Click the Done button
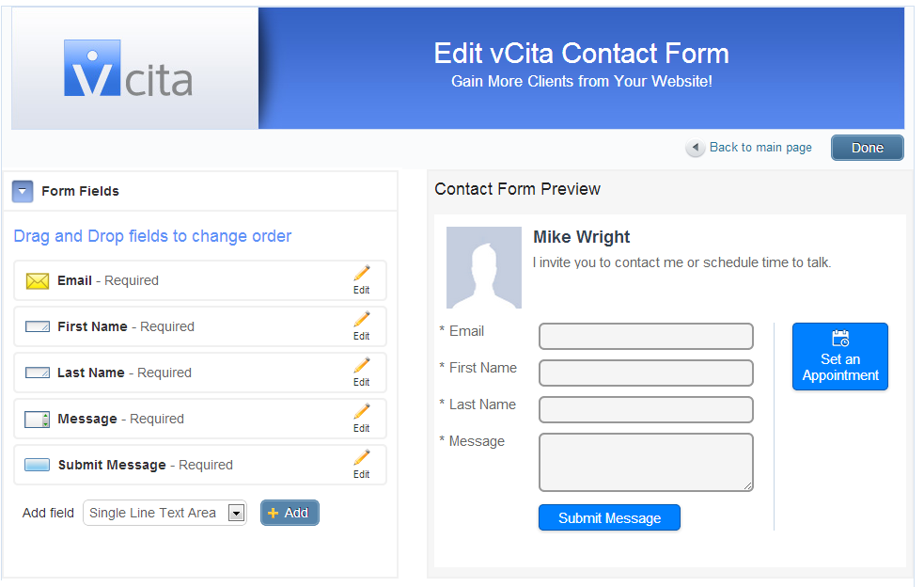 pyautogui.click(x=867, y=148)
